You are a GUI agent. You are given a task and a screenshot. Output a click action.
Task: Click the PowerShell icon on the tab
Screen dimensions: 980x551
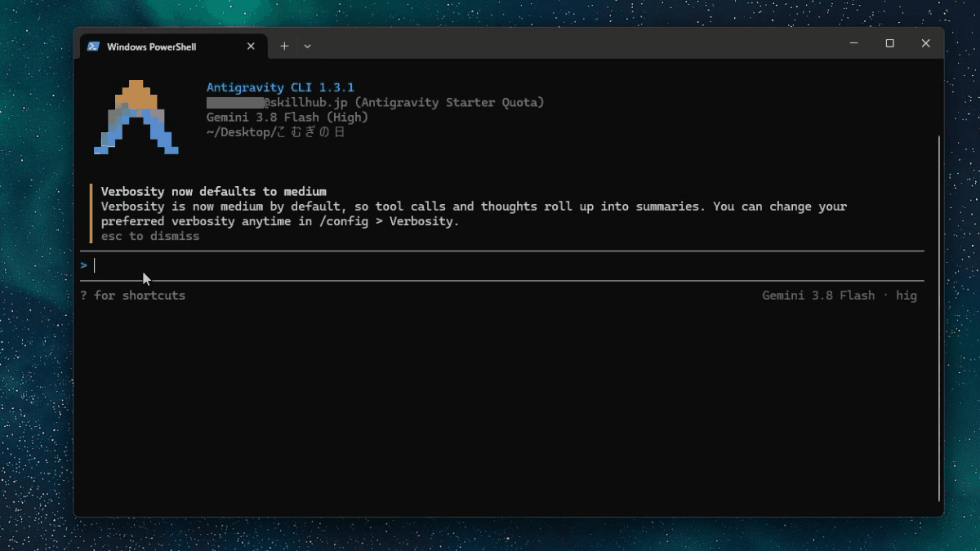click(x=94, y=47)
